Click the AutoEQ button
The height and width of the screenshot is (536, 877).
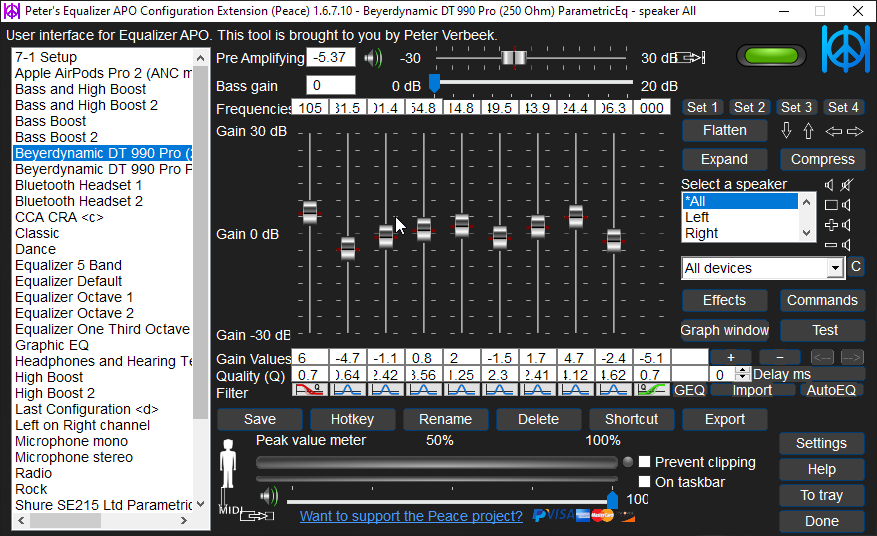tap(831, 390)
